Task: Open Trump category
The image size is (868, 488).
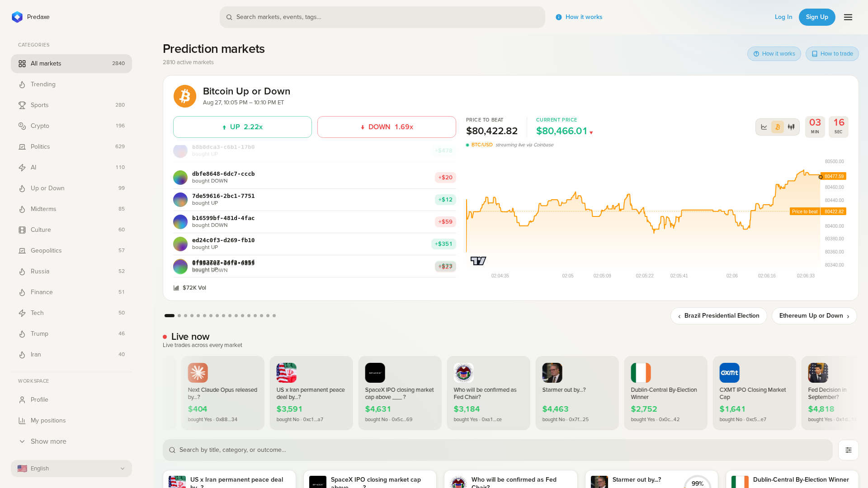Action: pos(71,334)
